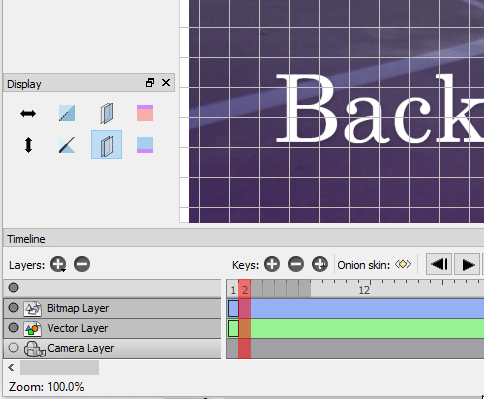Image resolution: width=484 pixels, height=399 pixels.
Task: Click the play button
Action: click(x=468, y=265)
